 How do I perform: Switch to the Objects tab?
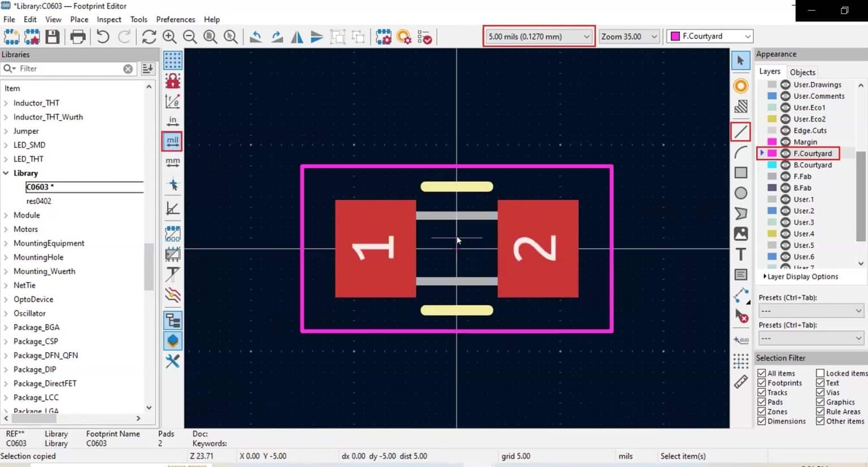(x=802, y=72)
